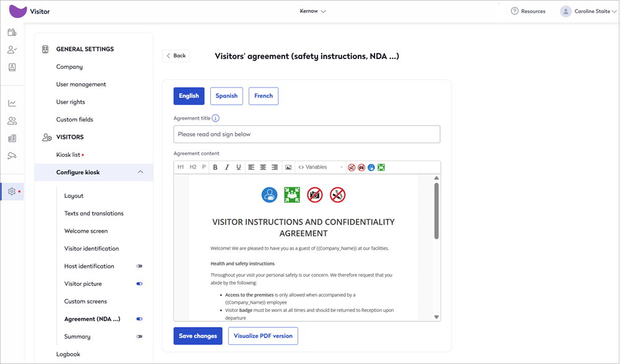Click the Save changes button
Screen dimensions: 620x364
[198, 336]
